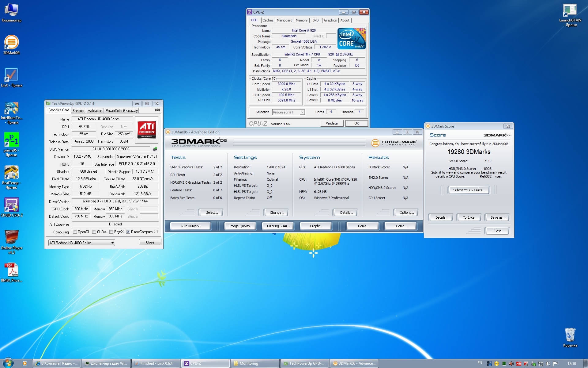Click the ATI tray icon
This screenshot has height=368, width=588.
[x=519, y=364]
